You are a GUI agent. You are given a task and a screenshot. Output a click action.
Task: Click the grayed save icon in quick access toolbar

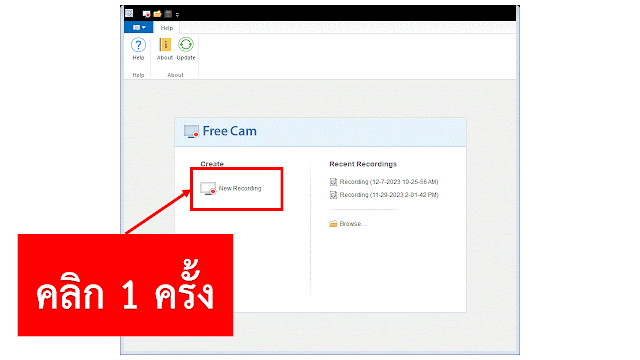pyautogui.click(x=168, y=14)
